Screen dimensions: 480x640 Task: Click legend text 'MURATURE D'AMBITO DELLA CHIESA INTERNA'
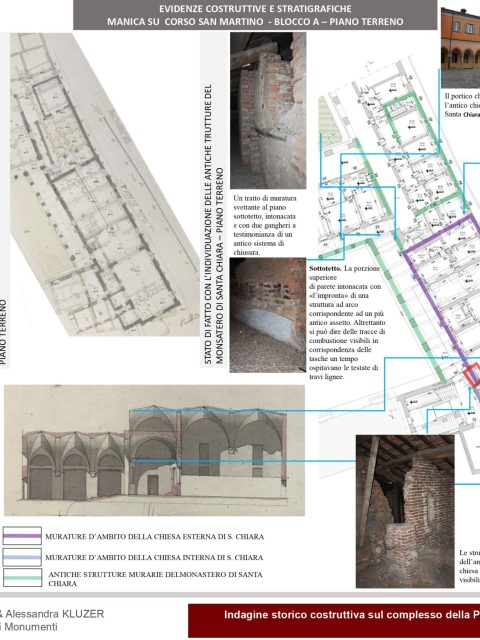(154, 557)
